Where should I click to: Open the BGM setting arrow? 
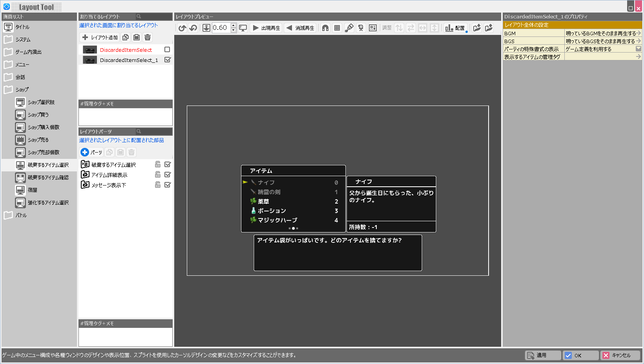tap(639, 33)
